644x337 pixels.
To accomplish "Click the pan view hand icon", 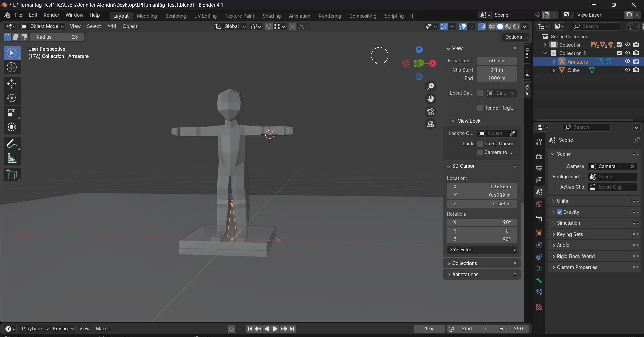I will click(x=431, y=99).
